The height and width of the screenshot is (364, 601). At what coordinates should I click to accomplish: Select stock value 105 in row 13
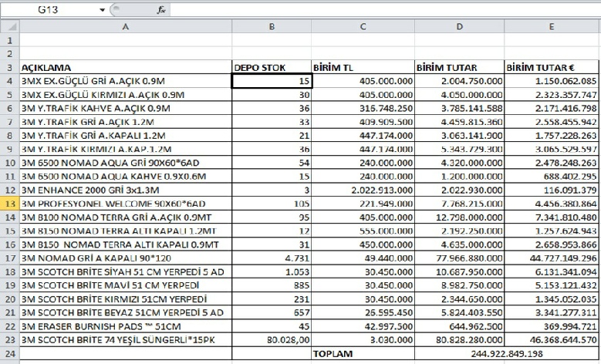click(272, 204)
